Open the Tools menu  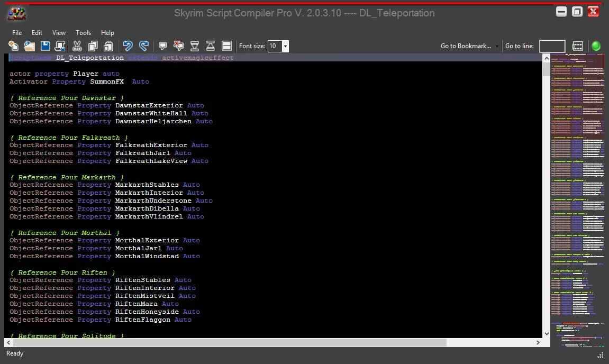83,33
